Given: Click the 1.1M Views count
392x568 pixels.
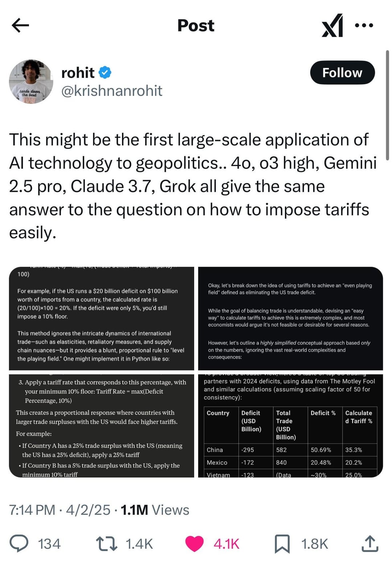Looking at the screenshot, I should click(155, 510).
